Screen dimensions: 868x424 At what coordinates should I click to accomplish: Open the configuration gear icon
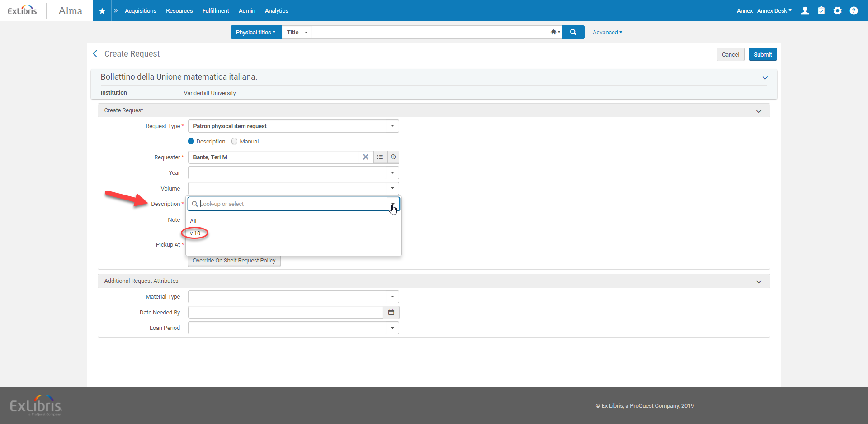tap(838, 10)
